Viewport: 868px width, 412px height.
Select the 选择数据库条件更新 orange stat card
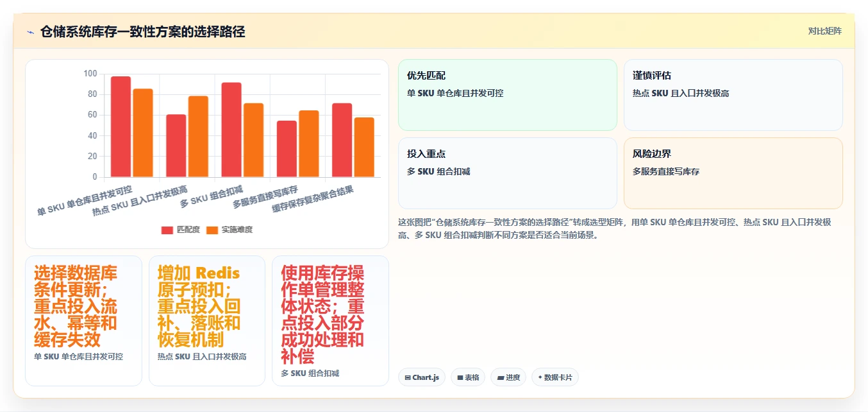pos(83,321)
